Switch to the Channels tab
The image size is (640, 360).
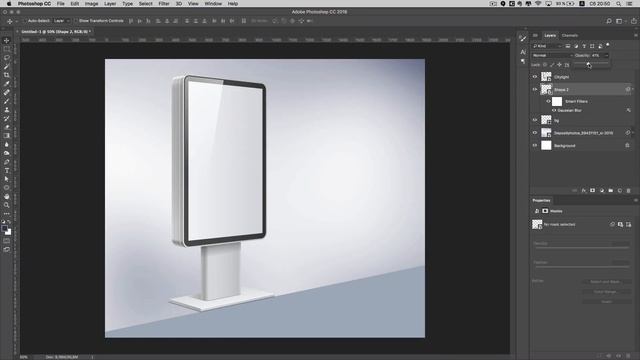(570, 36)
